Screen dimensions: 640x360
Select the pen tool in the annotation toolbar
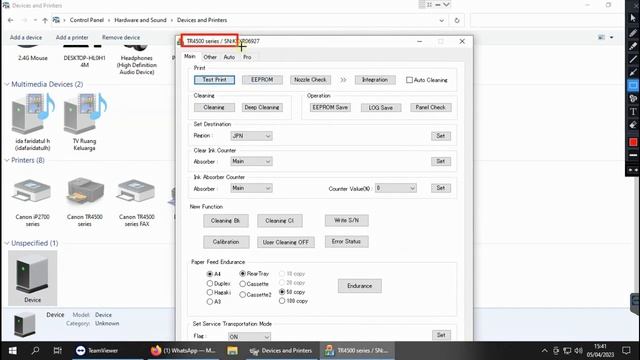point(633,33)
